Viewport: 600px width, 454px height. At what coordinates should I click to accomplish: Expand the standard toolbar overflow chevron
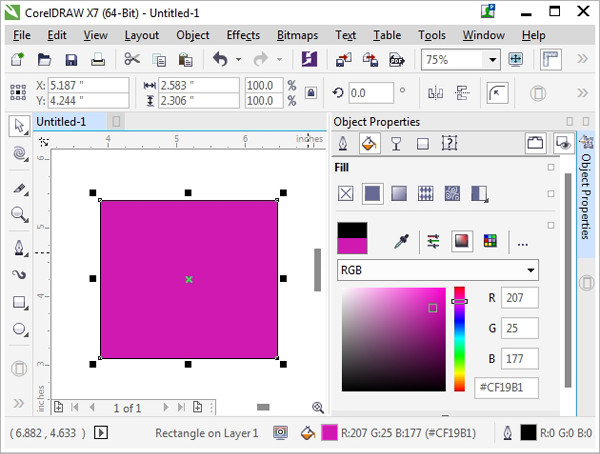coord(582,59)
